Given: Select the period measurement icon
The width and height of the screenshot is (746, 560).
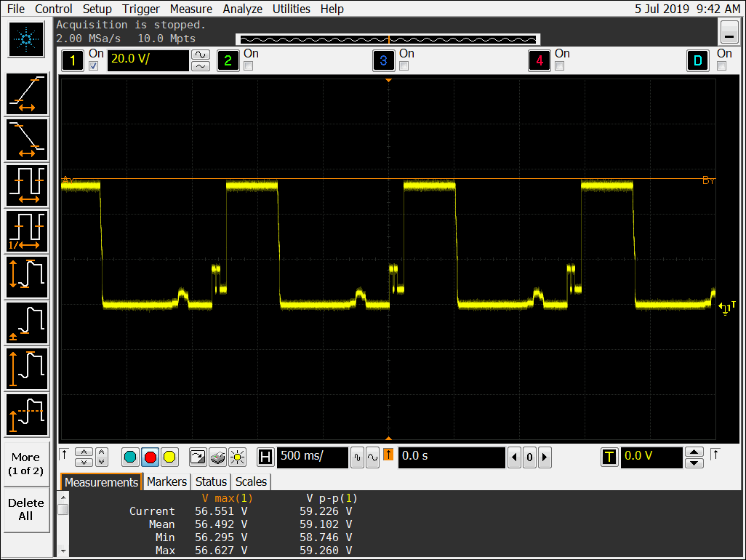Looking at the screenshot, I should [27, 185].
